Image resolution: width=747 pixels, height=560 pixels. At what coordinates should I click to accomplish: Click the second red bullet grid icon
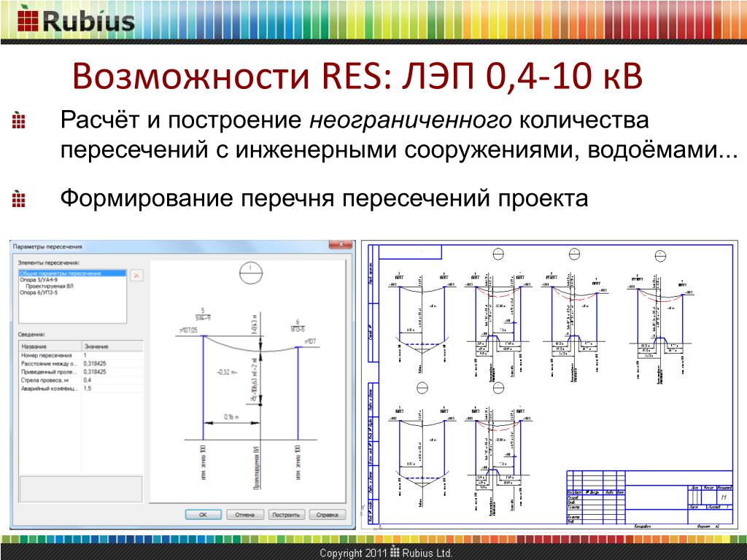click(18, 198)
